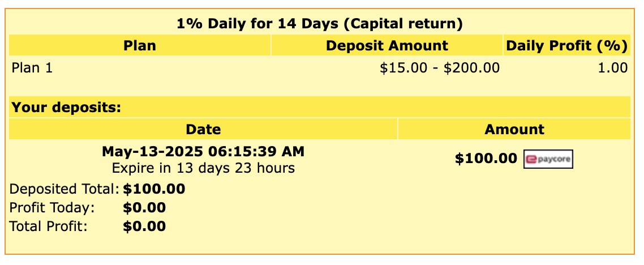Click the Your deposits section header
644x265 pixels.
[x=66, y=108]
